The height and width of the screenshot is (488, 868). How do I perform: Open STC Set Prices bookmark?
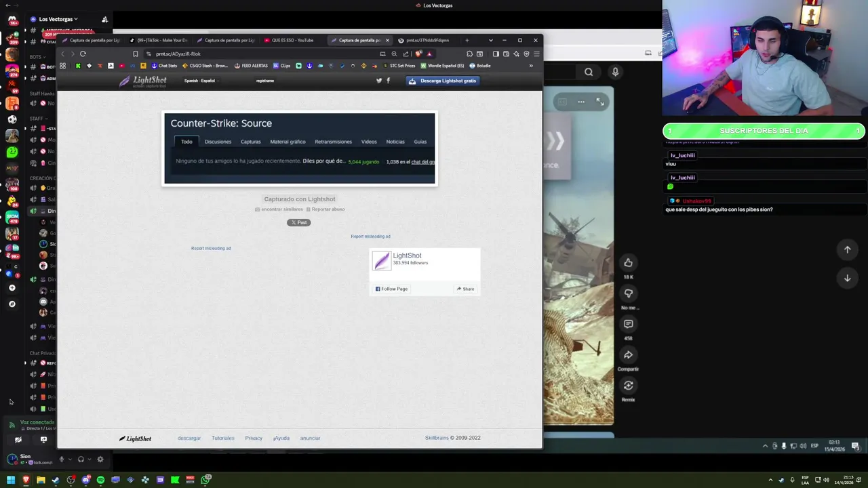(399, 66)
